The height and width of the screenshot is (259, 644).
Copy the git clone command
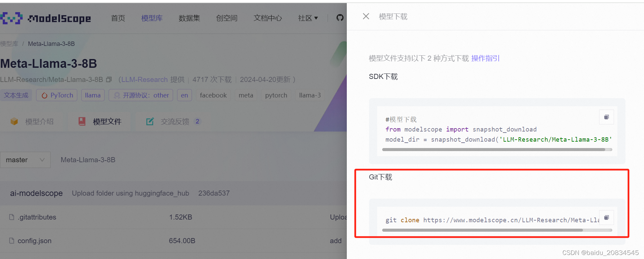(606, 218)
